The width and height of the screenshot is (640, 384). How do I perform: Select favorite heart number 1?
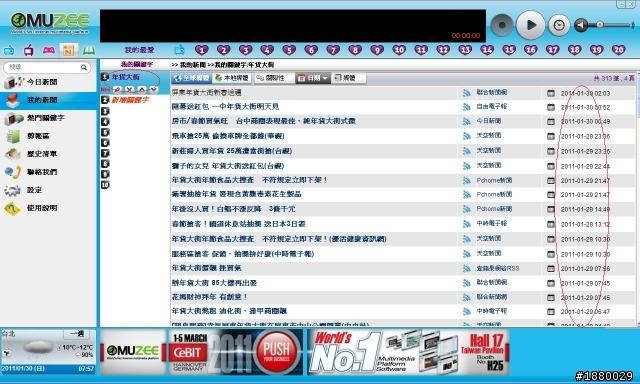click(x=201, y=50)
